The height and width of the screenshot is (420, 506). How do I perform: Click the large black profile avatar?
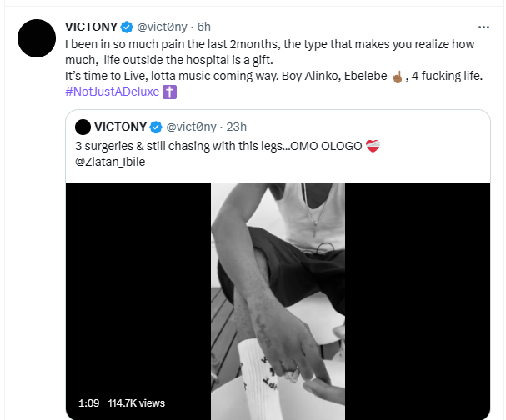(x=38, y=37)
